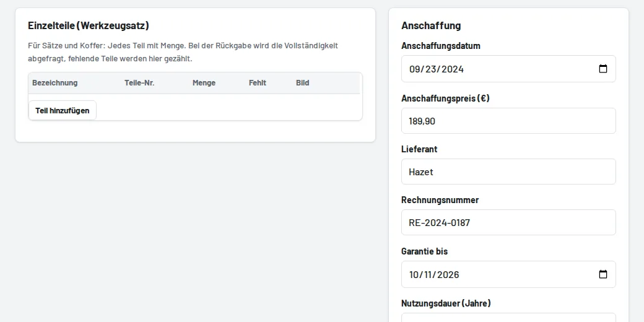Edit Rechnungsnummer field RE-2024-0187
Screen dimensions: 644x322
coord(508,222)
